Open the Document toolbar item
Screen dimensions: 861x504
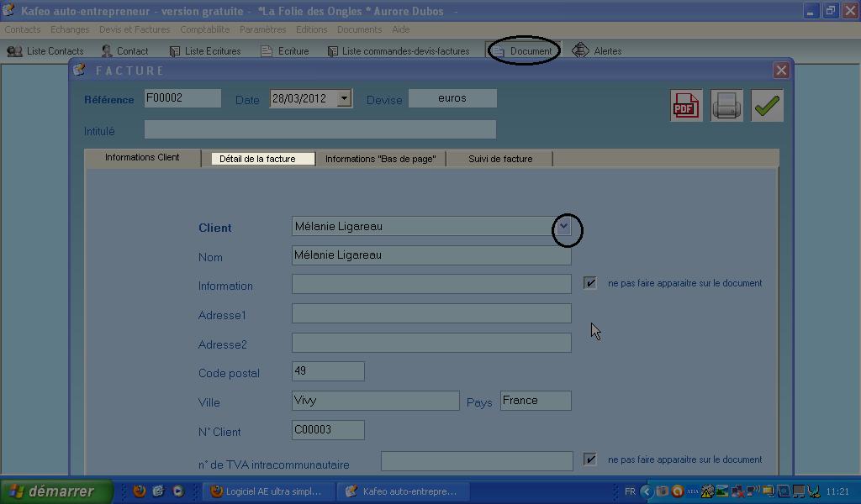point(523,51)
